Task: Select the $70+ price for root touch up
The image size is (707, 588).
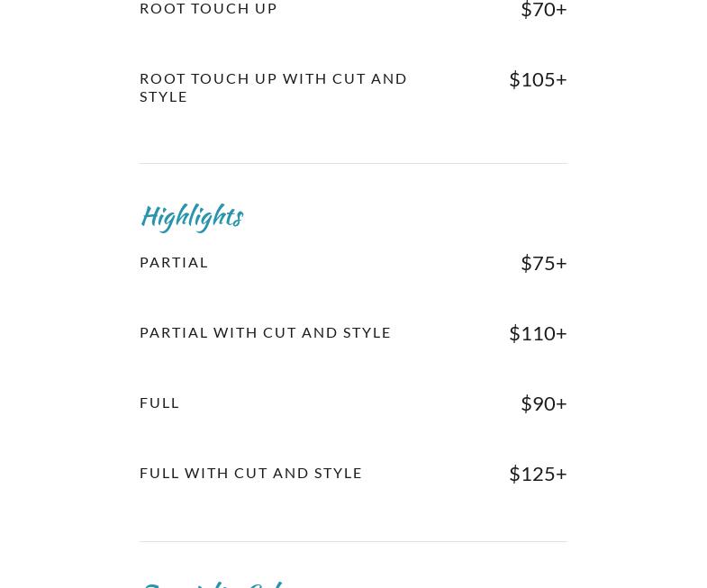Action: click(543, 10)
